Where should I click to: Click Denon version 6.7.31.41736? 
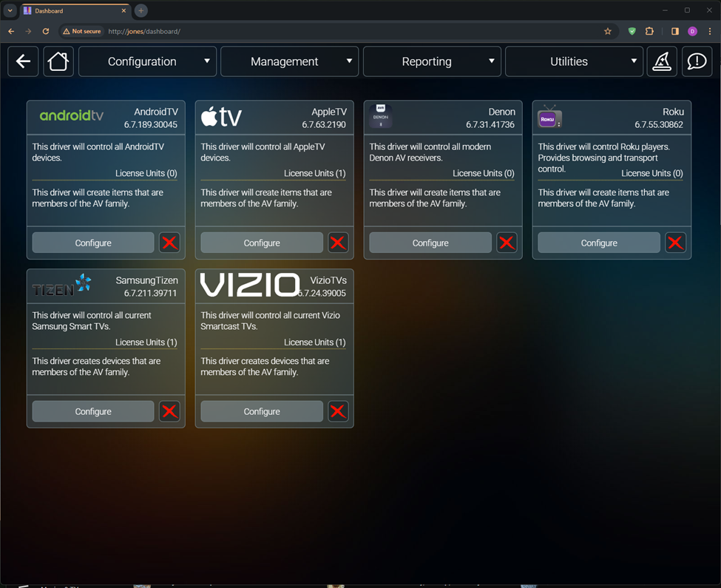tap(490, 124)
